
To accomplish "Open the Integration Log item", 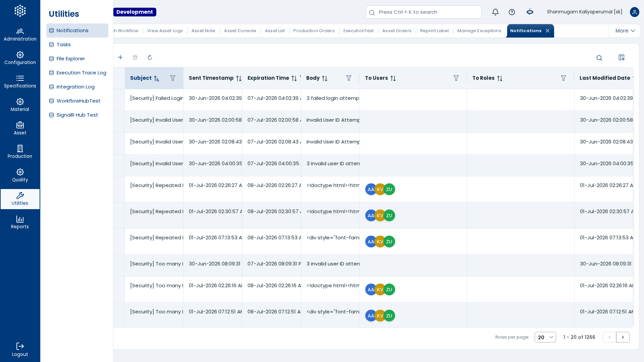I will tap(77, 87).
